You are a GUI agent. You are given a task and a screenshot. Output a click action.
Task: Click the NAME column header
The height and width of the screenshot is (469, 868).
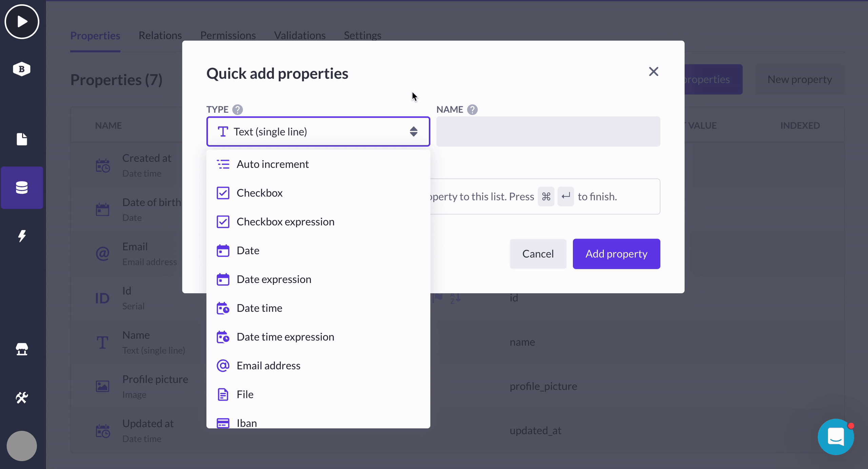tap(108, 126)
